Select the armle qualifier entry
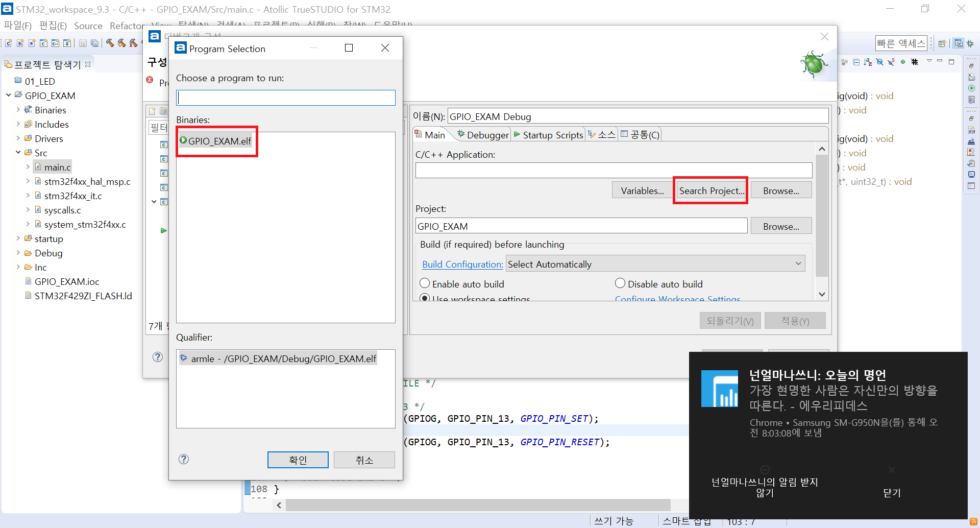The image size is (980, 528). (278, 358)
